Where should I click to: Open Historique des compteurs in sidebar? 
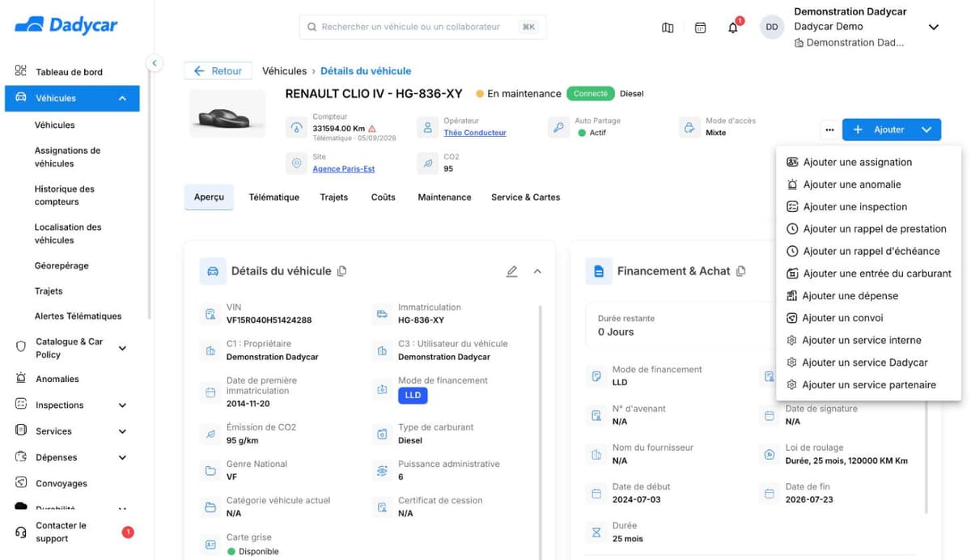(65, 195)
